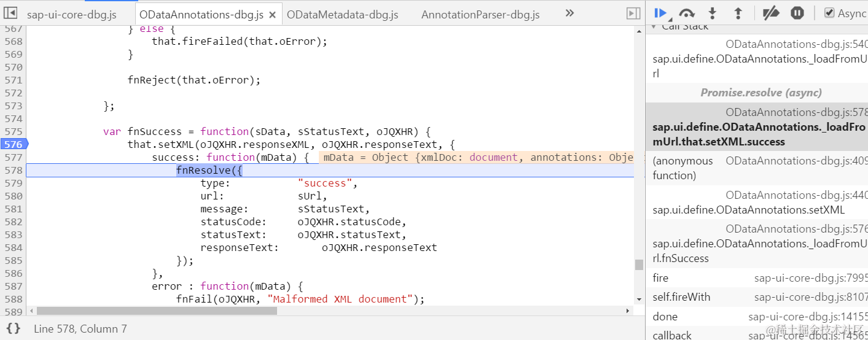The width and height of the screenshot is (868, 340).
Task: Toggle pause on exceptions
Action: coord(797,13)
